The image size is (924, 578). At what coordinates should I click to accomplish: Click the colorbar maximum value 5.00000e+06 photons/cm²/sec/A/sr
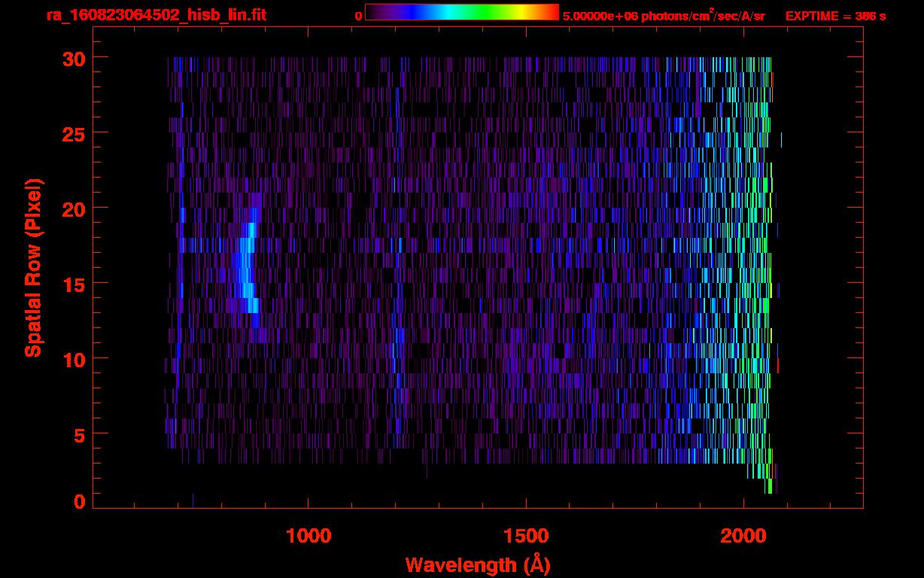[x=664, y=15]
